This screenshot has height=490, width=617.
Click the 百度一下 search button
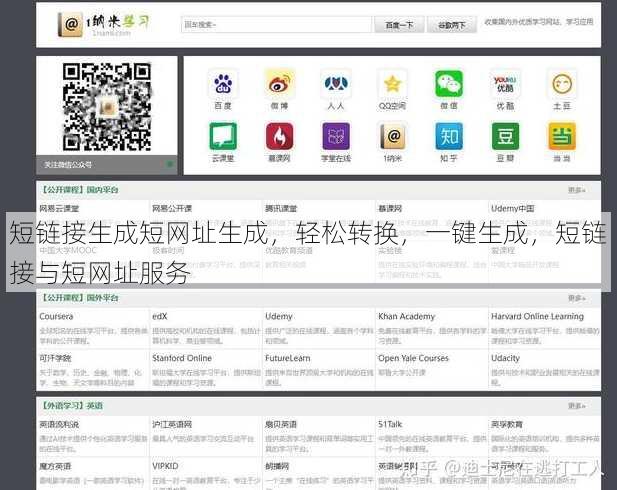coord(399,25)
